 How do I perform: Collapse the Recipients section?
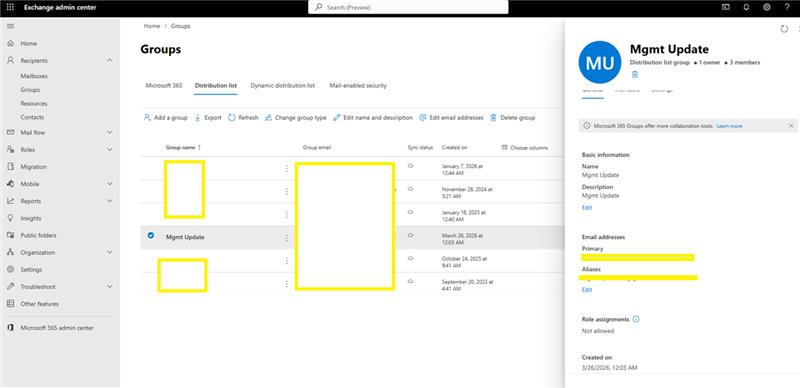tap(110, 60)
